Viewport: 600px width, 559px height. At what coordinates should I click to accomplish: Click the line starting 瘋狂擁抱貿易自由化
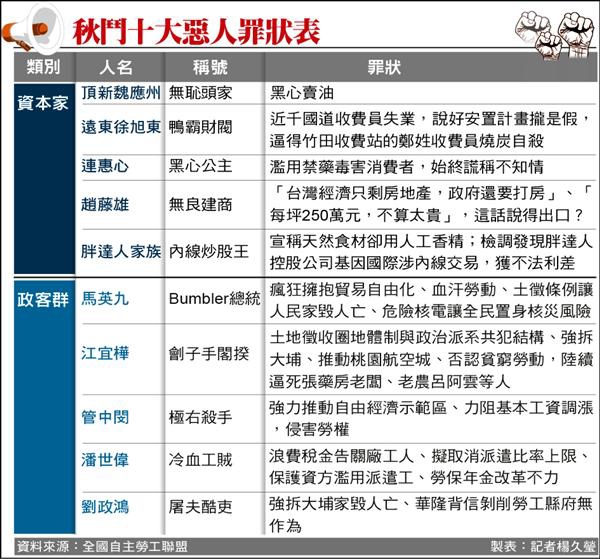[x=431, y=290]
